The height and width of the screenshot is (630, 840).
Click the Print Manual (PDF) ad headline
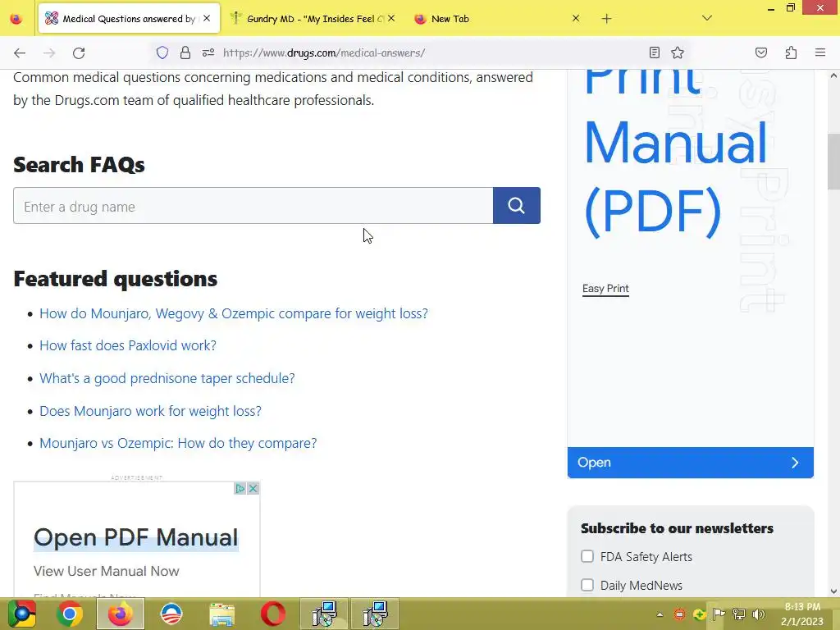coord(675,155)
